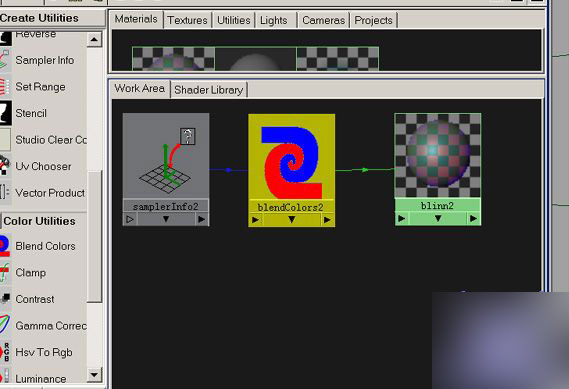Click the Uv Chooser utility icon
569x389 pixels.
[x=5, y=166]
